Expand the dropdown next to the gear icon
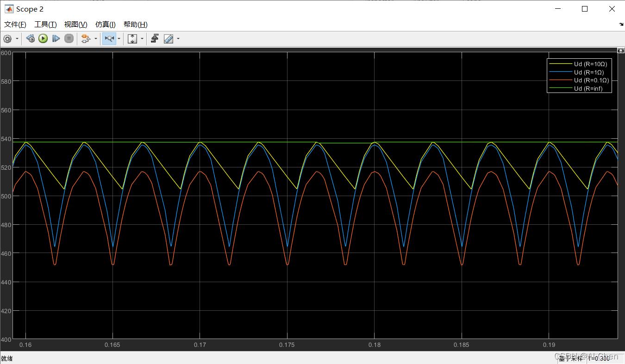625x364 pixels. [x=17, y=39]
